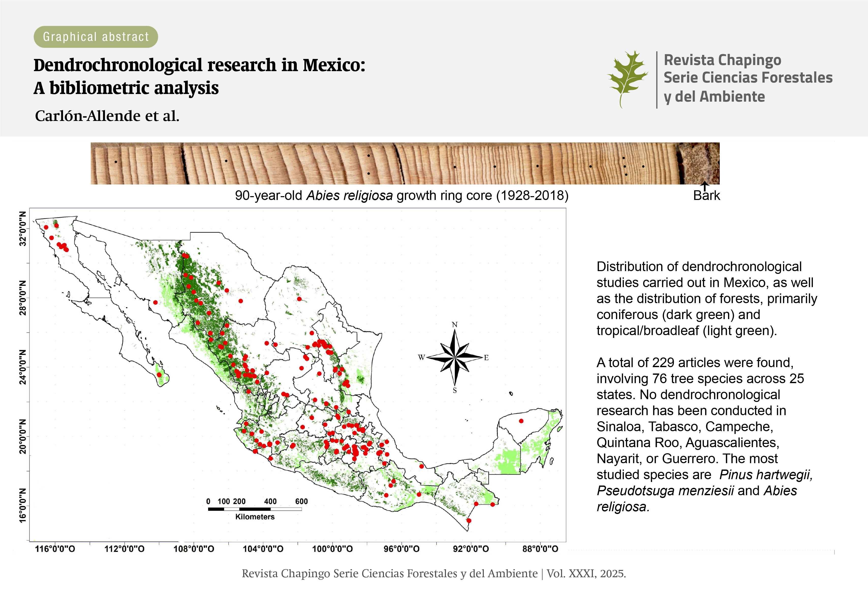Click the kilometers scale bar

(255, 509)
